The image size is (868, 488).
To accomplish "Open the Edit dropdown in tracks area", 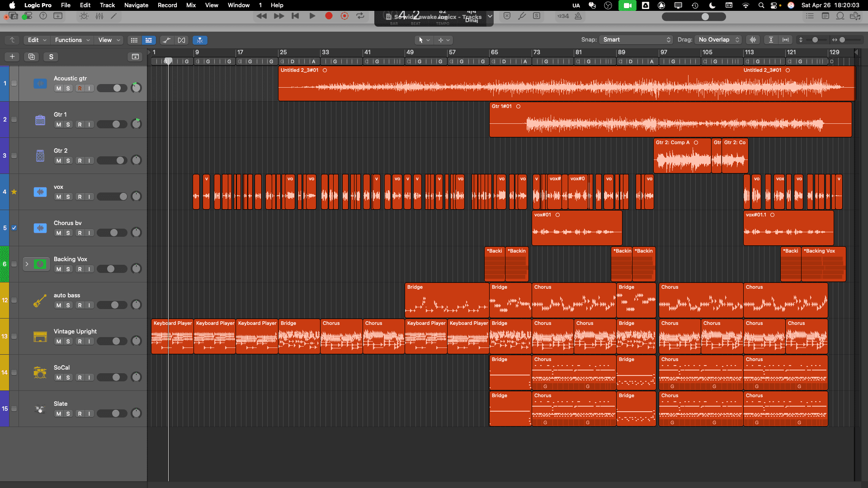I will tap(37, 40).
